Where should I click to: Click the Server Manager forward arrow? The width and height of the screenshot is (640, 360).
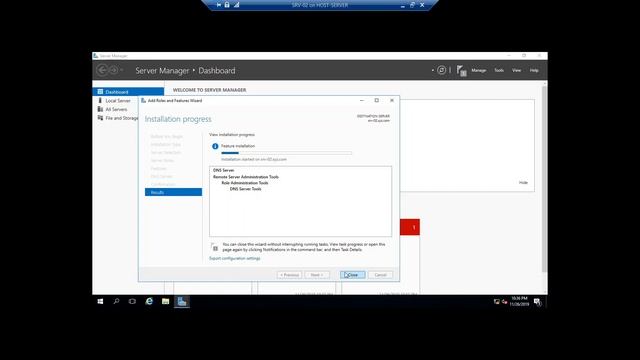[114, 70]
